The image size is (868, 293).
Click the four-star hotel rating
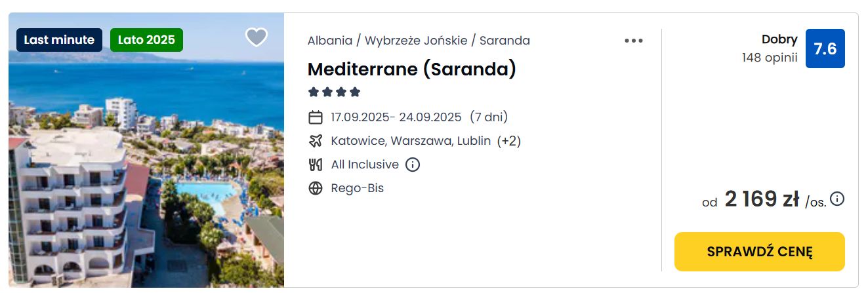[x=335, y=92]
